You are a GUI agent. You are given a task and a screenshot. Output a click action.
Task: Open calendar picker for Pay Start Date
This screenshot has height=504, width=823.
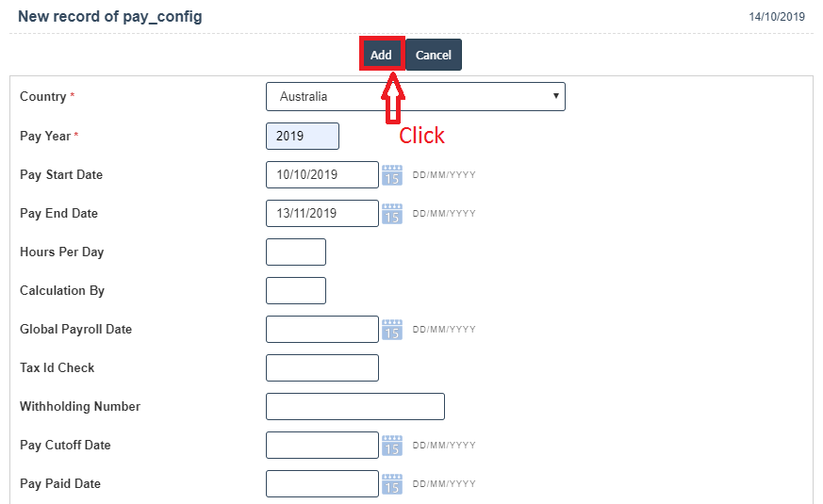392,175
